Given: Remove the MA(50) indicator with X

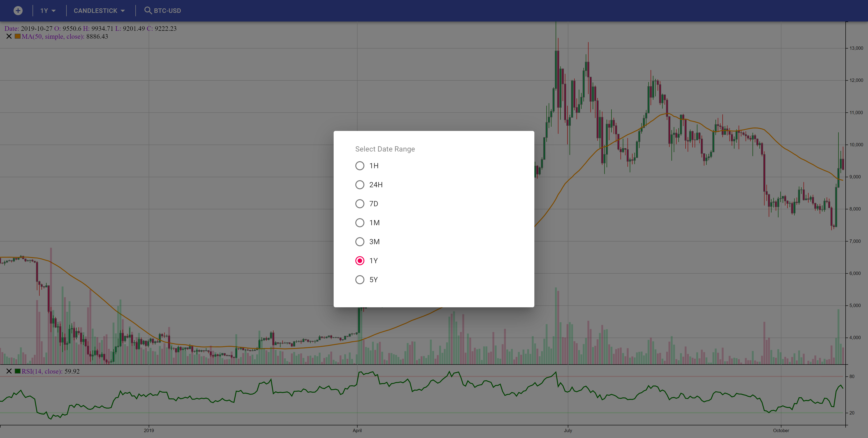Looking at the screenshot, I should 9,36.
